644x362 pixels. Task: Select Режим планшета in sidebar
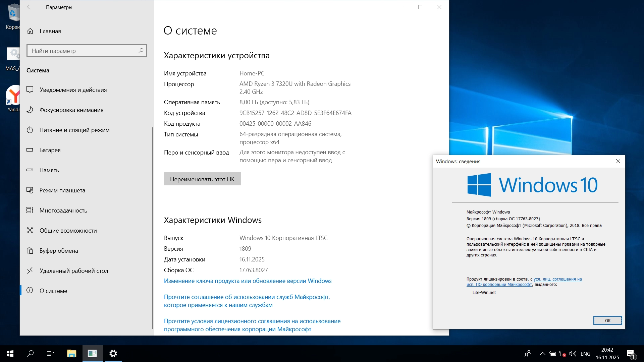[x=62, y=190]
